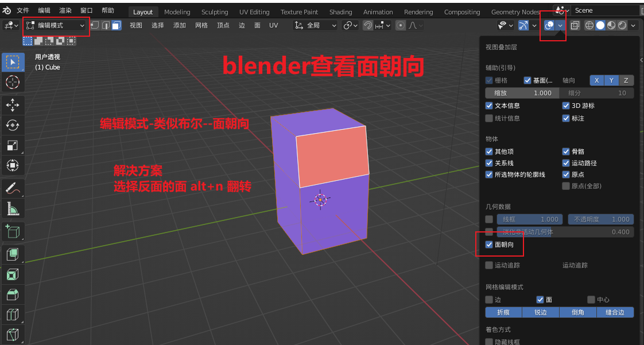Image resolution: width=644 pixels, height=345 pixels.
Task: Switch to face select mode
Action: point(117,25)
